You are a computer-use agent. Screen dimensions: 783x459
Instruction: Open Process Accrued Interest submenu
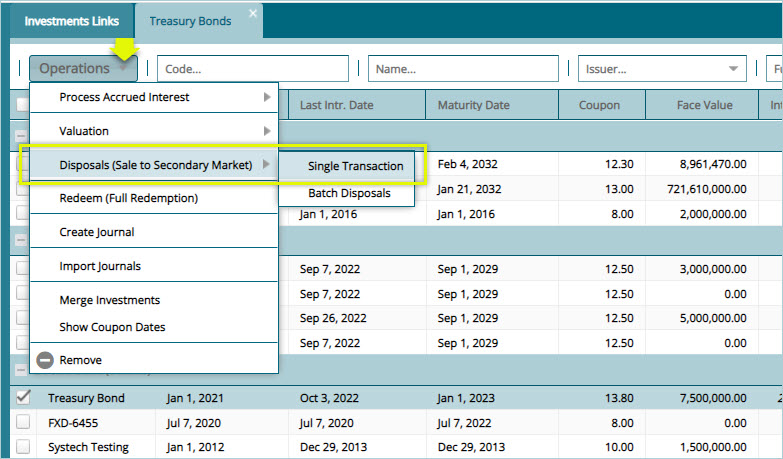(154, 97)
